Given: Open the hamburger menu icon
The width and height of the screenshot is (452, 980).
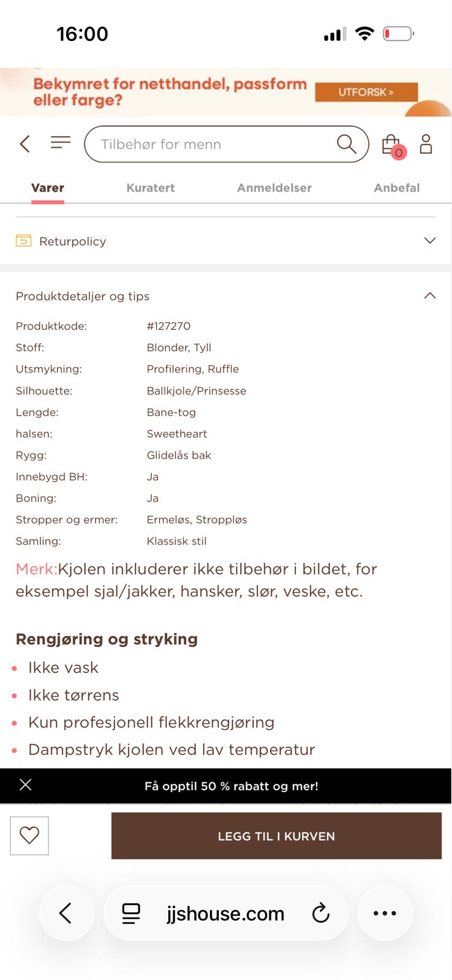Looking at the screenshot, I should (61, 143).
